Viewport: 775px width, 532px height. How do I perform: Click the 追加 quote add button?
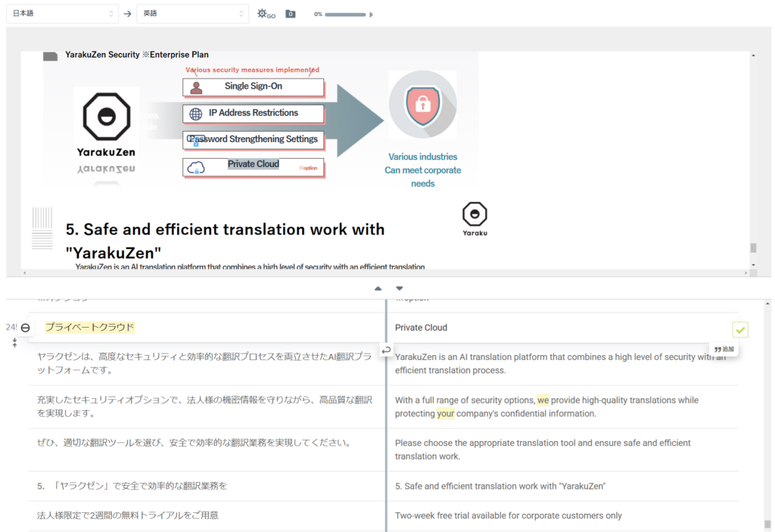point(724,349)
